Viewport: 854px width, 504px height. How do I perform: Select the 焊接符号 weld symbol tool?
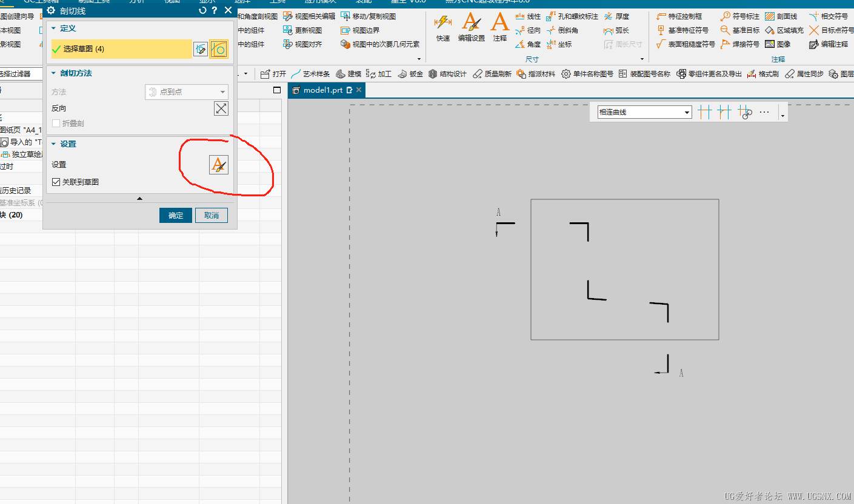coord(740,44)
